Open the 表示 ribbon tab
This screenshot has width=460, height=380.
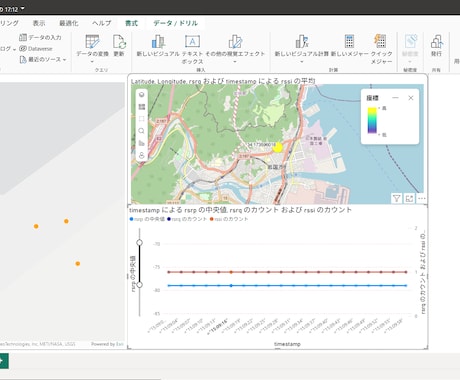pyautogui.click(x=39, y=23)
